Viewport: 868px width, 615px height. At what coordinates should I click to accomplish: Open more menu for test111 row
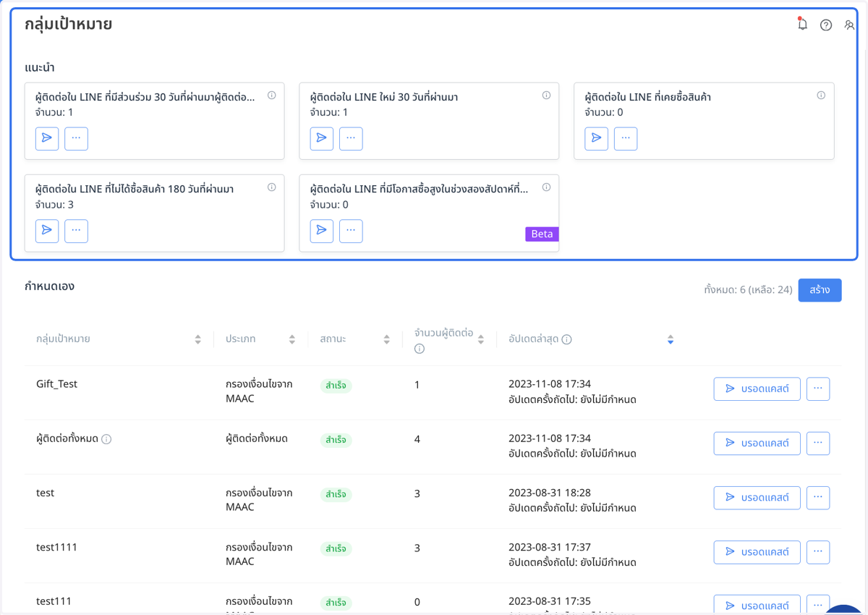tap(818, 606)
